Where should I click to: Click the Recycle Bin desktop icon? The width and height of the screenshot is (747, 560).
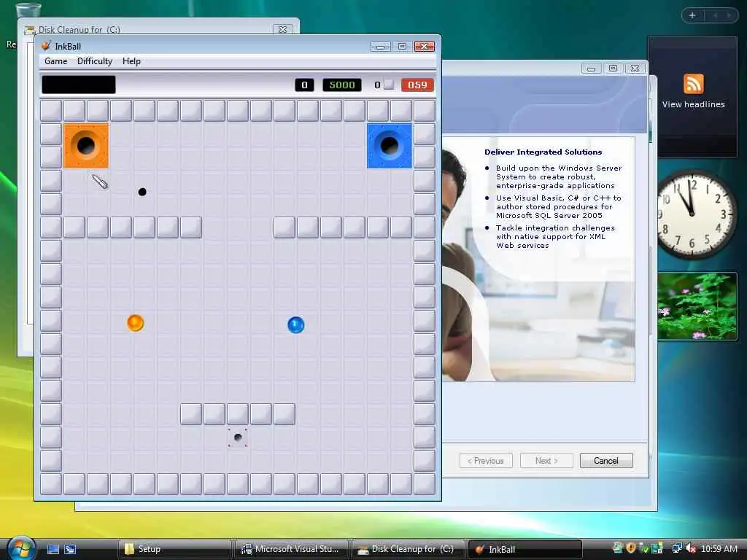tap(27, 9)
